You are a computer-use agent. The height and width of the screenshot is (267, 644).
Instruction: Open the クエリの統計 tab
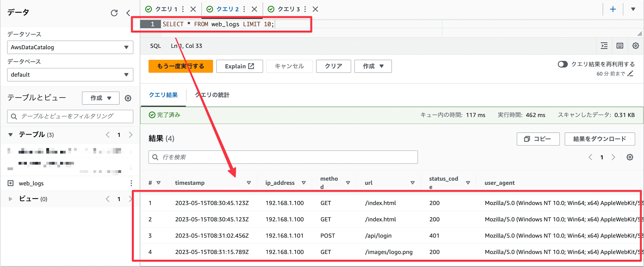[x=212, y=95]
